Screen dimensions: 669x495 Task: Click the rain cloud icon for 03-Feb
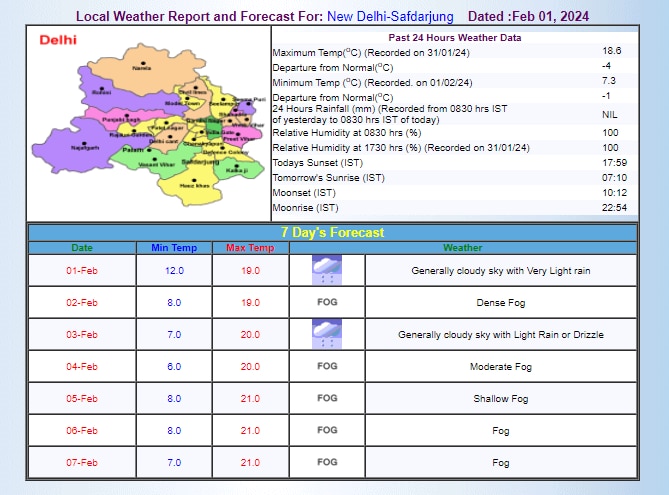326,334
